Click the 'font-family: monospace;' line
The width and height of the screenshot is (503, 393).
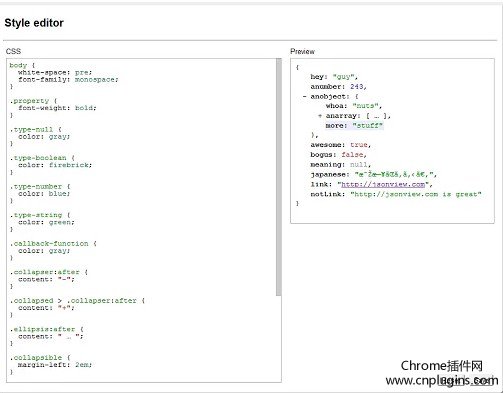[x=68, y=80]
